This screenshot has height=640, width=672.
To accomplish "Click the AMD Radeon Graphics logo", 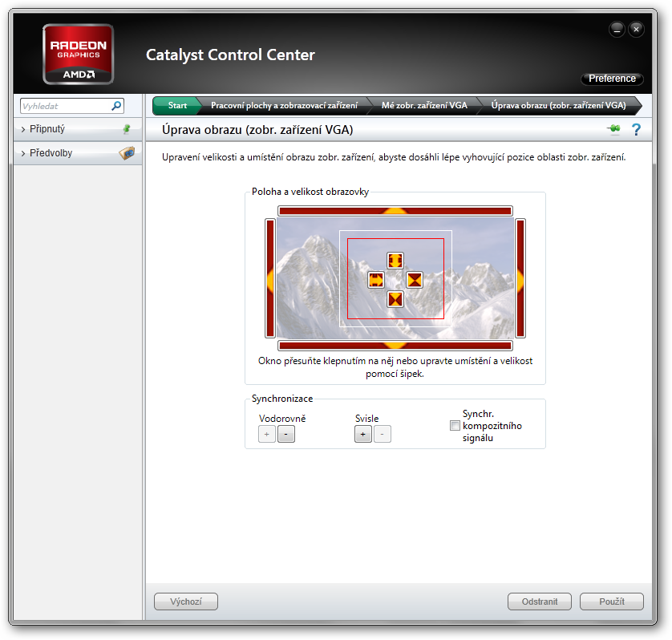I will [x=78, y=54].
